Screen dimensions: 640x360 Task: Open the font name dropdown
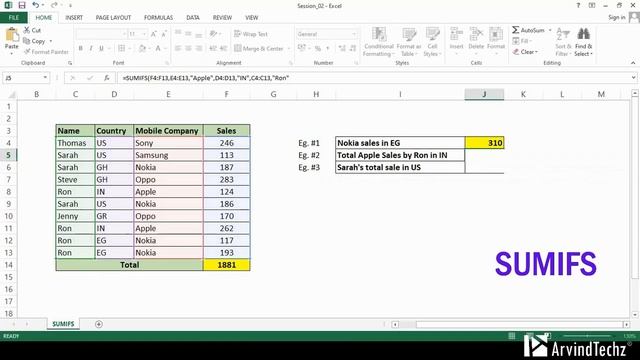coord(124,34)
